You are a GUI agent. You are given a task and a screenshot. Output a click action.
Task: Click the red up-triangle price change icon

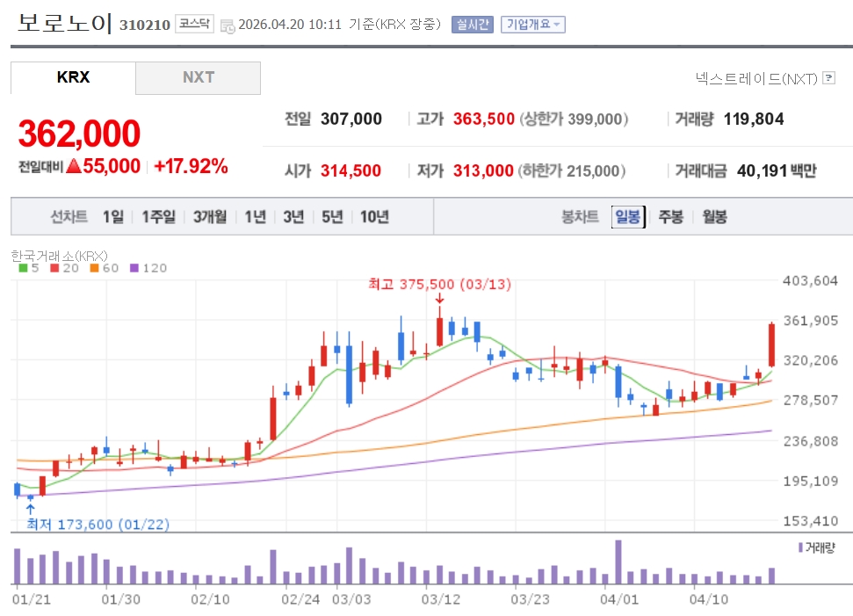pos(73,166)
